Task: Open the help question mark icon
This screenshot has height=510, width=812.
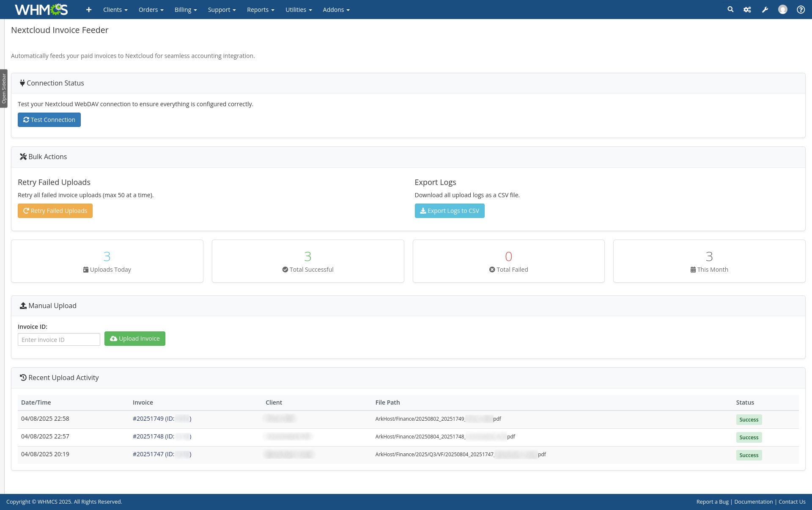Action: (x=801, y=9)
